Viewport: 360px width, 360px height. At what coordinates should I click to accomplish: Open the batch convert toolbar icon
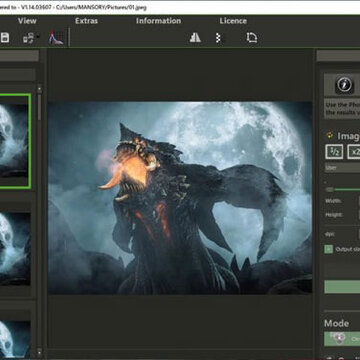click(x=28, y=38)
